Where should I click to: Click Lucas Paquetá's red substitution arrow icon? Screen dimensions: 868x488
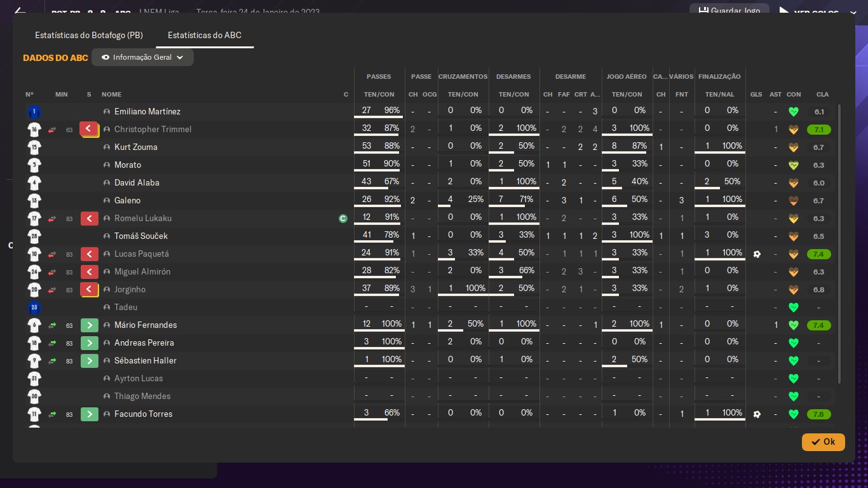tap(89, 254)
